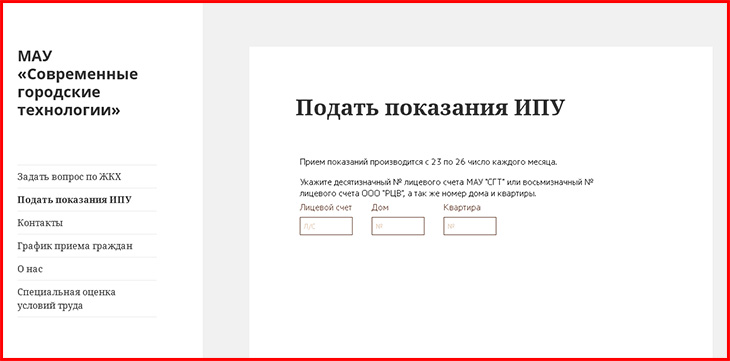This screenshot has height=361, width=730.
Task: Click the Дом field label
Action: [380, 208]
